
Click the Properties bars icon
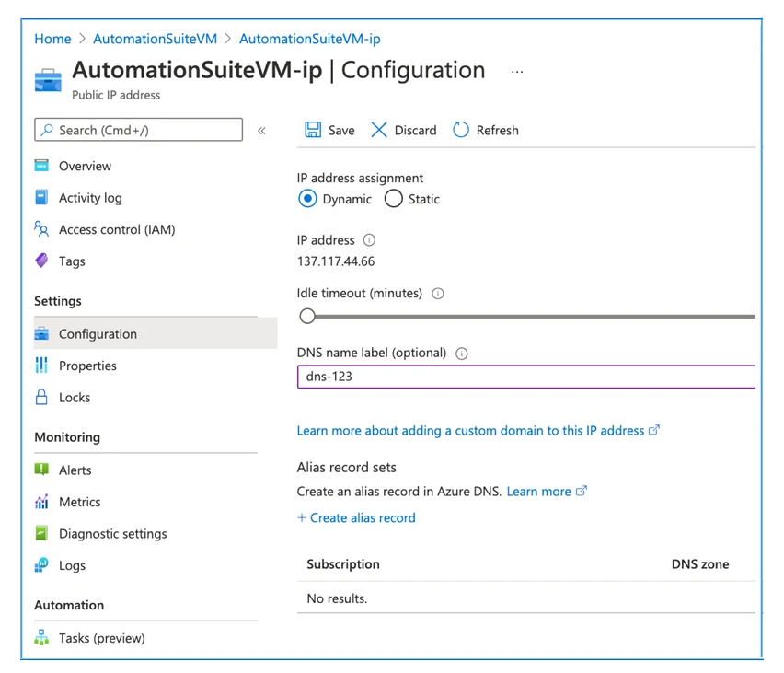pyautogui.click(x=41, y=366)
